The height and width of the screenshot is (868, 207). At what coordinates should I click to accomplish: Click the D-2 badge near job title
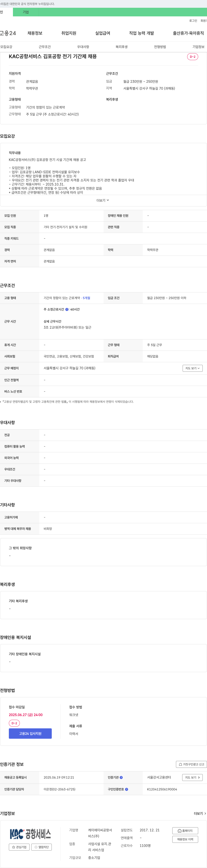click(x=193, y=57)
